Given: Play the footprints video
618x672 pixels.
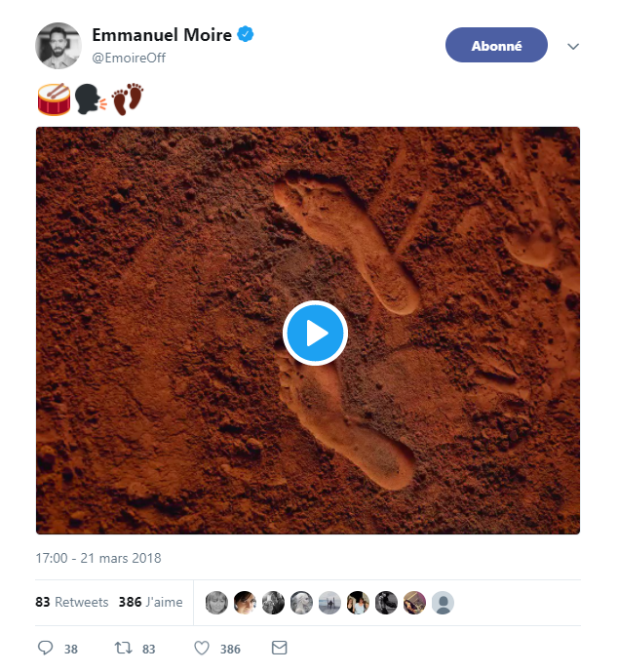Looking at the screenshot, I should tap(315, 334).
